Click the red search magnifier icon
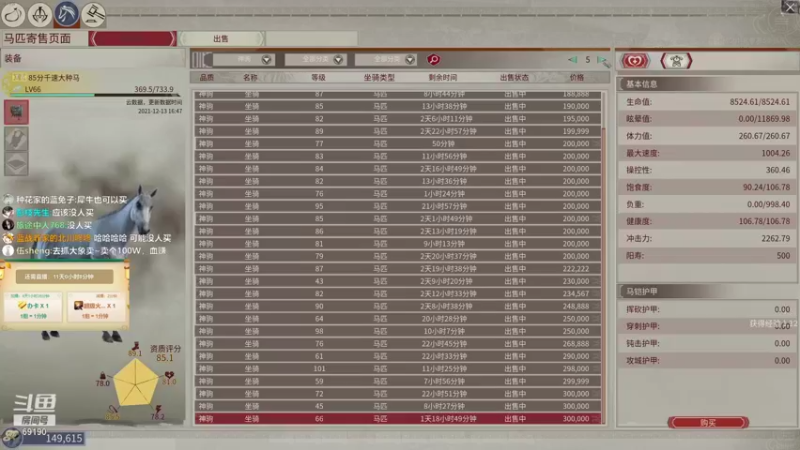Image resolution: width=800 pixels, height=450 pixels. (x=434, y=60)
